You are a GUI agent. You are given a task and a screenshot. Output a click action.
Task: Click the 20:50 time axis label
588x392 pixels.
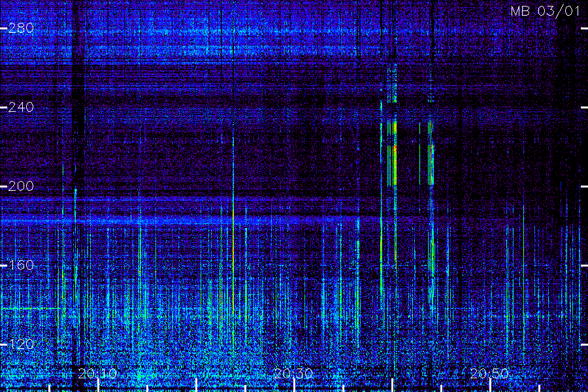coord(489,374)
